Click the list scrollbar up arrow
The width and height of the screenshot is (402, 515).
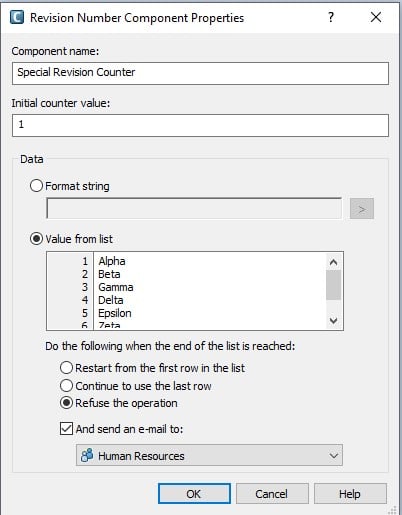click(333, 262)
